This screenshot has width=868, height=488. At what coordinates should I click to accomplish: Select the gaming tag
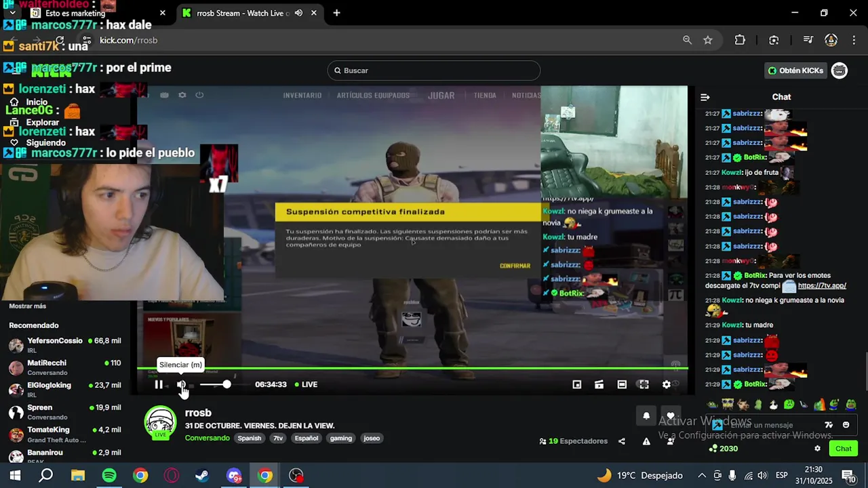[x=341, y=438]
